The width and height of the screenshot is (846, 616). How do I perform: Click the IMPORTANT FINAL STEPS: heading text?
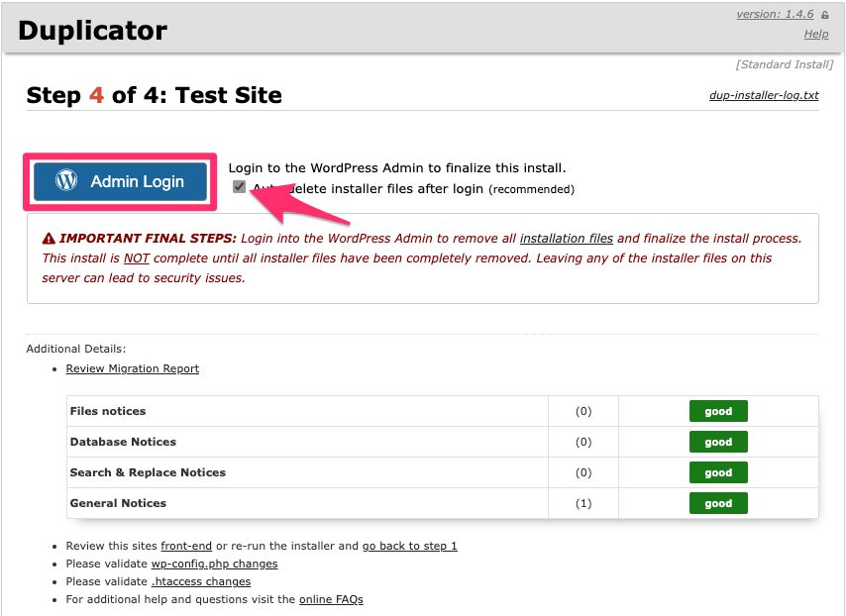(148, 239)
